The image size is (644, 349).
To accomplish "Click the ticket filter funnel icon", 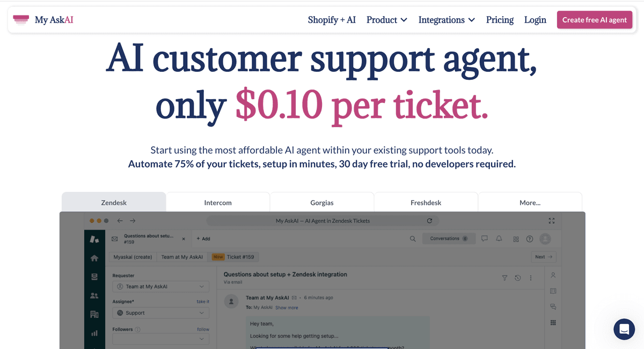I will (x=504, y=278).
